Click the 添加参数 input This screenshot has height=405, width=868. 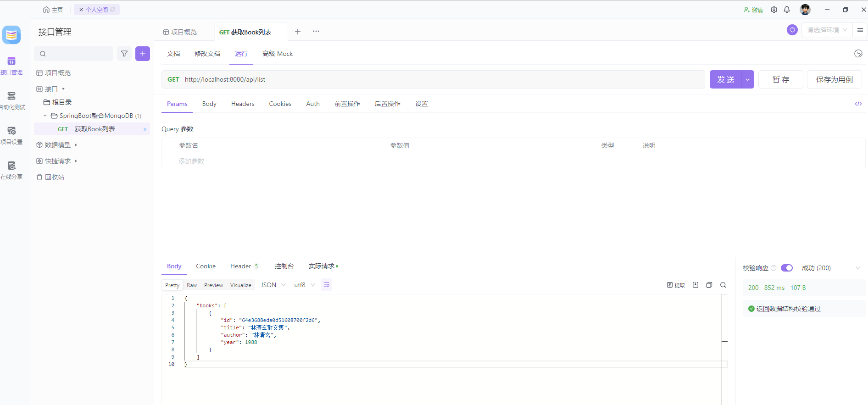pos(191,161)
